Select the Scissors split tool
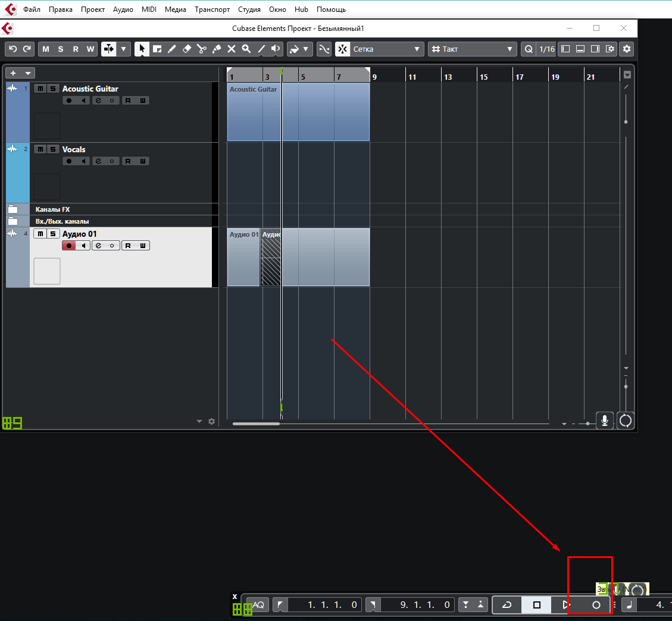The image size is (672, 621). point(201,49)
